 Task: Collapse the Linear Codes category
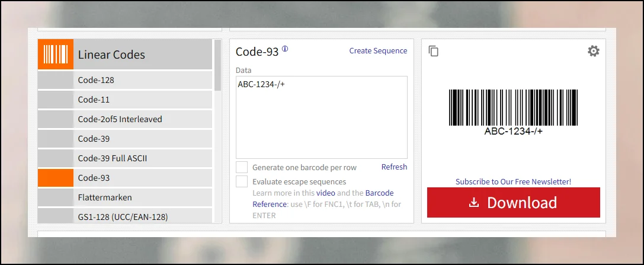point(142,55)
